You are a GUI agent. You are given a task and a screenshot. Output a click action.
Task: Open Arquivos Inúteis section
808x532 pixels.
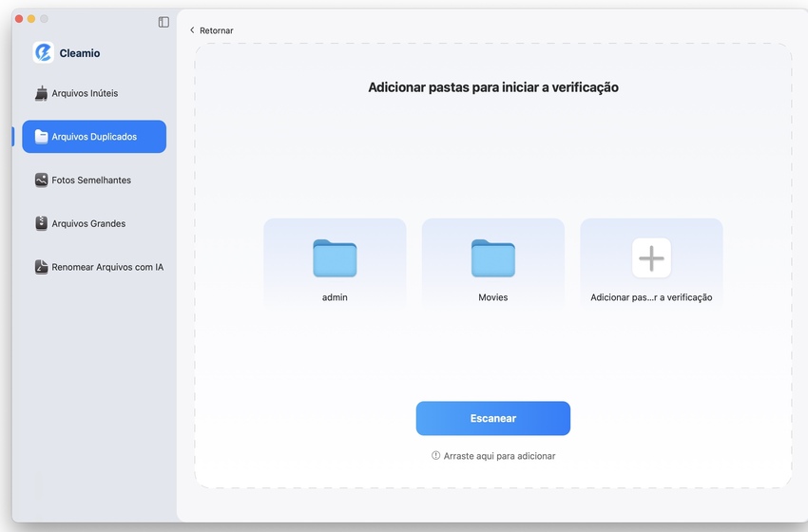coord(77,93)
